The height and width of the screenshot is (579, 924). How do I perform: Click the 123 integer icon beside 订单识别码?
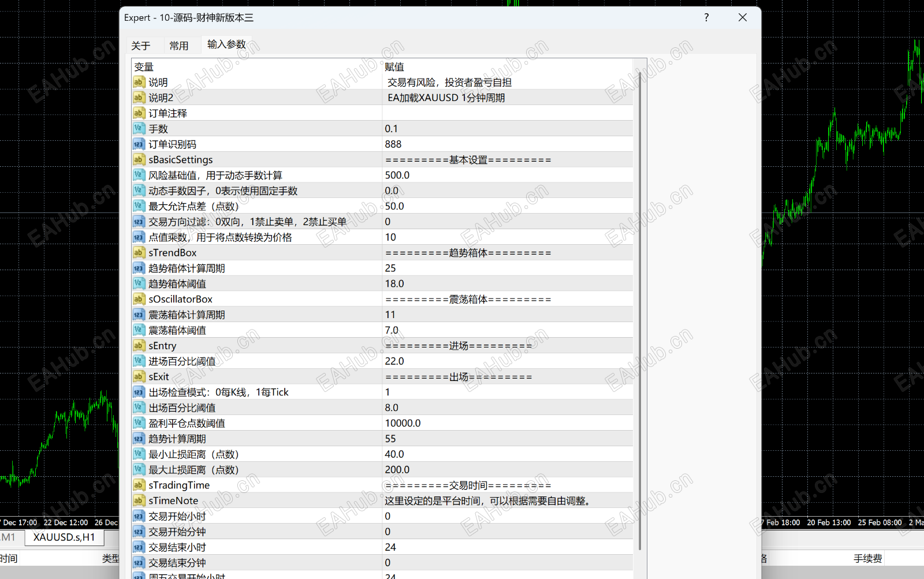tap(139, 144)
